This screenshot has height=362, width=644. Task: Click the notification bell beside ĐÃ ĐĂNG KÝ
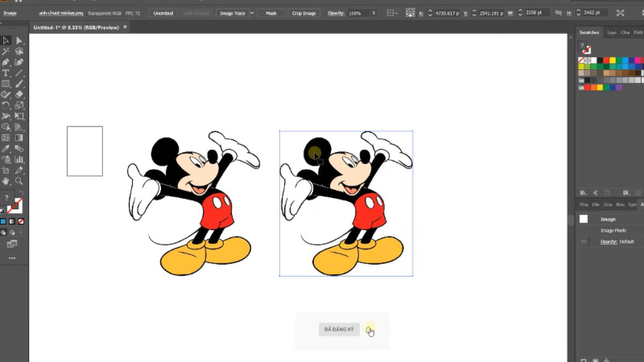[369, 330]
